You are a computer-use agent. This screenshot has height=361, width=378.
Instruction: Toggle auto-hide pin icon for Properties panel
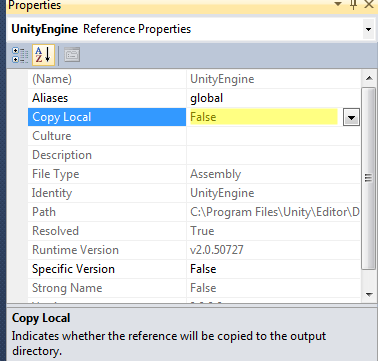pyautogui.click(x=354, y=4)
